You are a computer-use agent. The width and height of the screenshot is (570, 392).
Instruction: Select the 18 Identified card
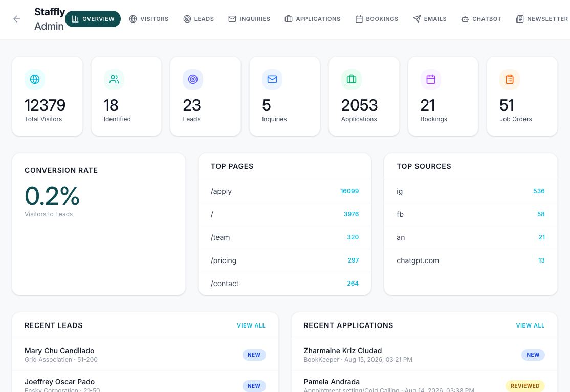click(x=126, y=96)
